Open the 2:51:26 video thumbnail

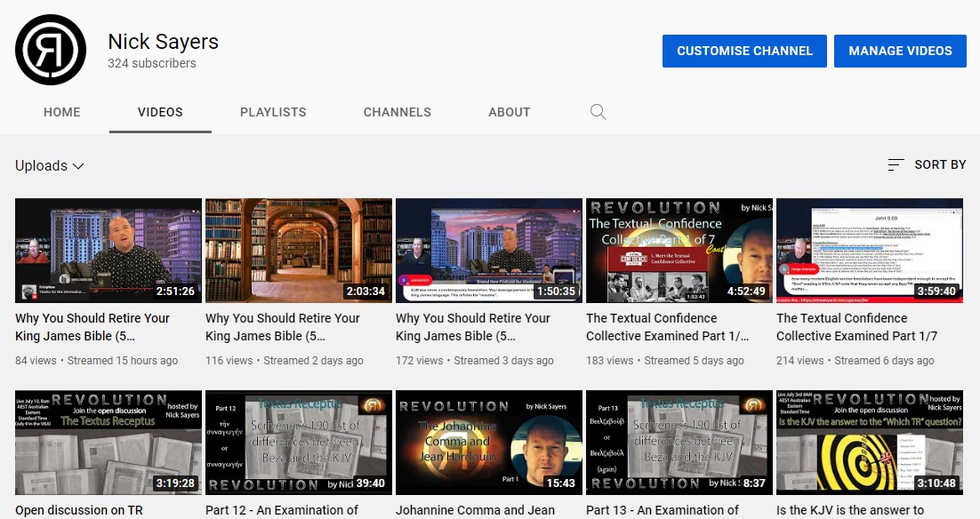point(108,251)
